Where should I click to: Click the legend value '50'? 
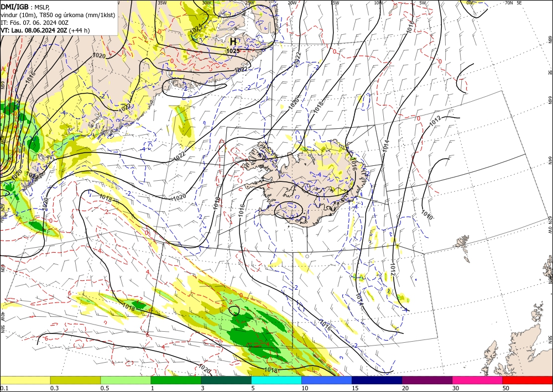pyautogui.click(x=506, y=388)
